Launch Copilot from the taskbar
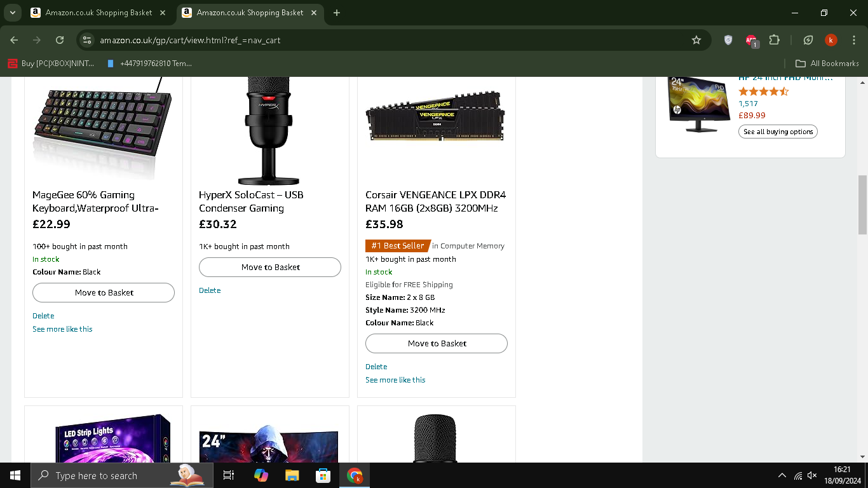The image size is (868, 488). 261,475
